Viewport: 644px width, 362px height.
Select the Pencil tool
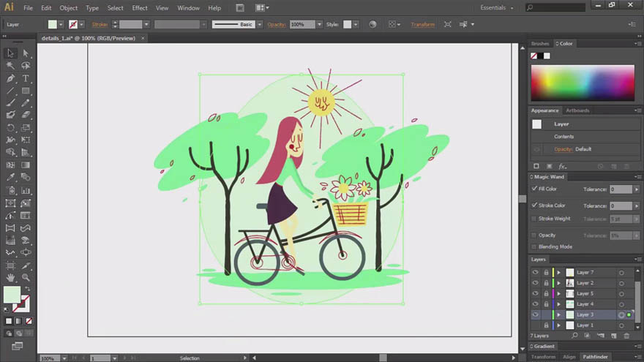(26, 103)
